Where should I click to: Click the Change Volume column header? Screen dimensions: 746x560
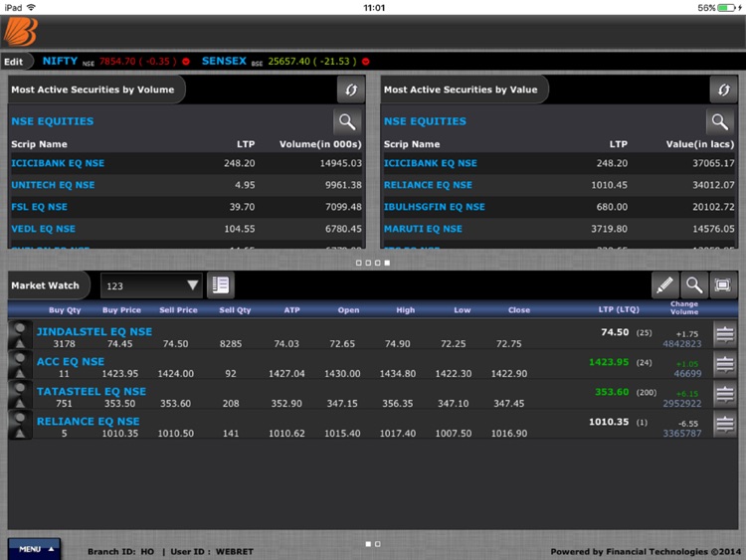[x=684, y=307]
